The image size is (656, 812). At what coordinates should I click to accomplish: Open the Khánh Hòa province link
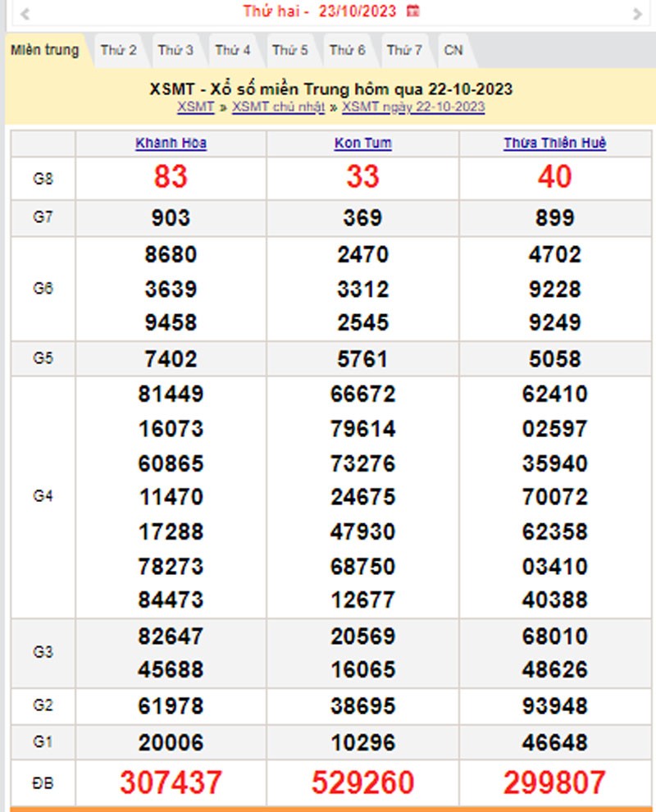(171, 144)
